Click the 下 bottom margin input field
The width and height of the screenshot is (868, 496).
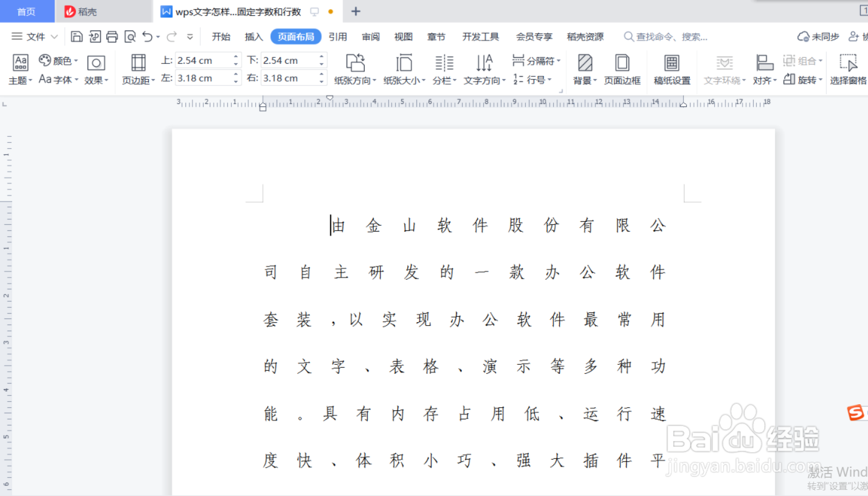point(289,60)
